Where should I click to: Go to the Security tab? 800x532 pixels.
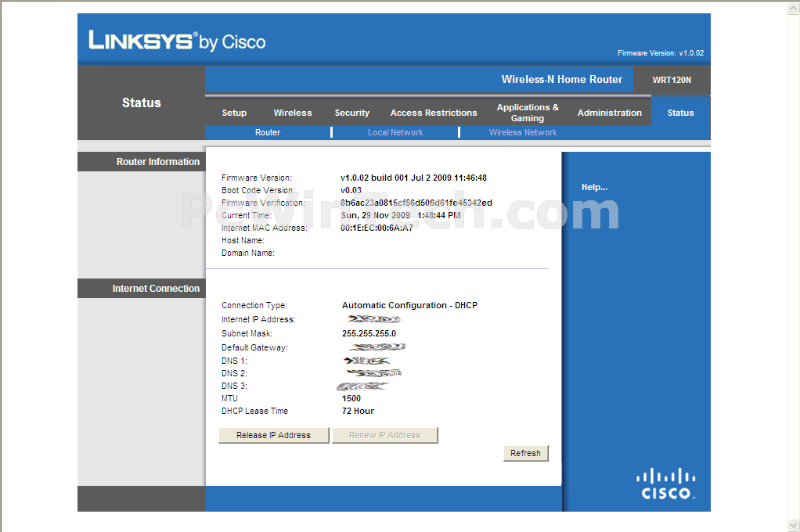(351, 113)
